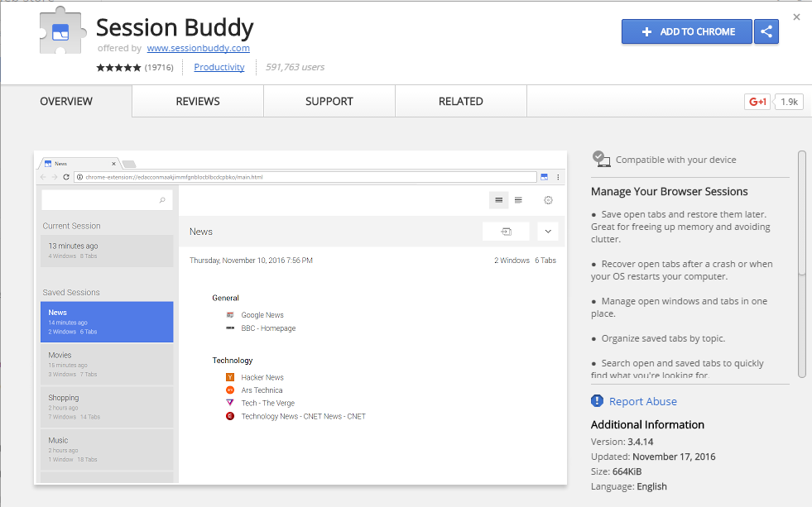Click the chrome-extension address bar in screenshot
The height and width of the screenshot is (507, 812).
[x=305, y=177]
